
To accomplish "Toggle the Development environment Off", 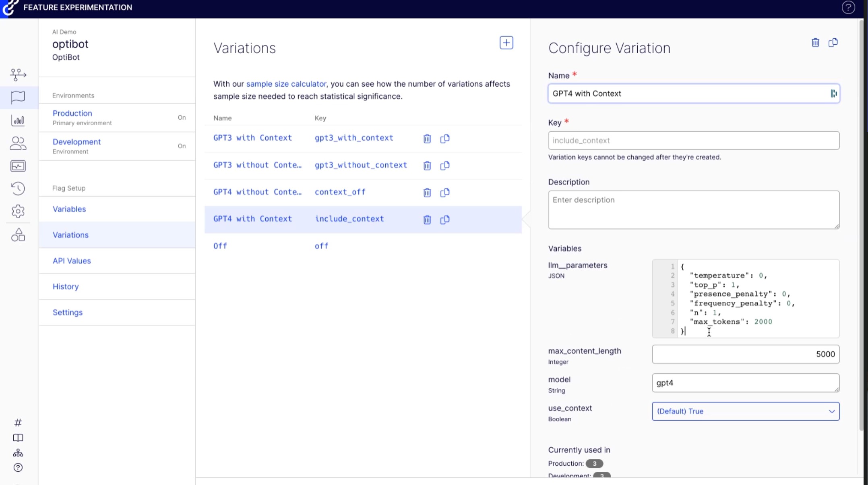I will [x=182, y=146].
